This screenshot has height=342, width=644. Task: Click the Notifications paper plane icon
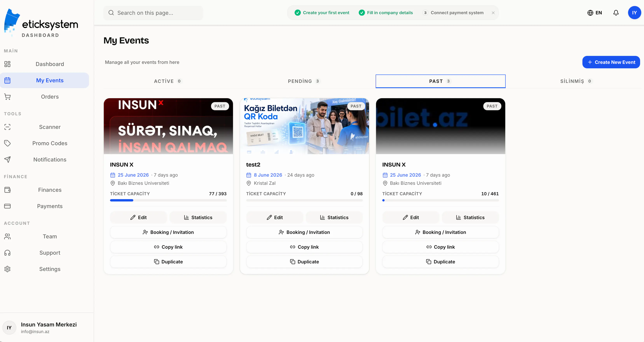8,160
